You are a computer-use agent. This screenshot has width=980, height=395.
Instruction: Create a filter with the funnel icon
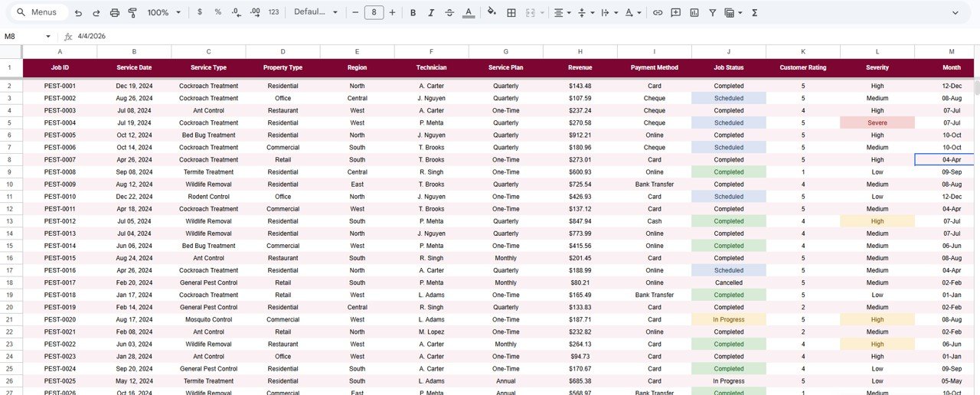[713, 13]
